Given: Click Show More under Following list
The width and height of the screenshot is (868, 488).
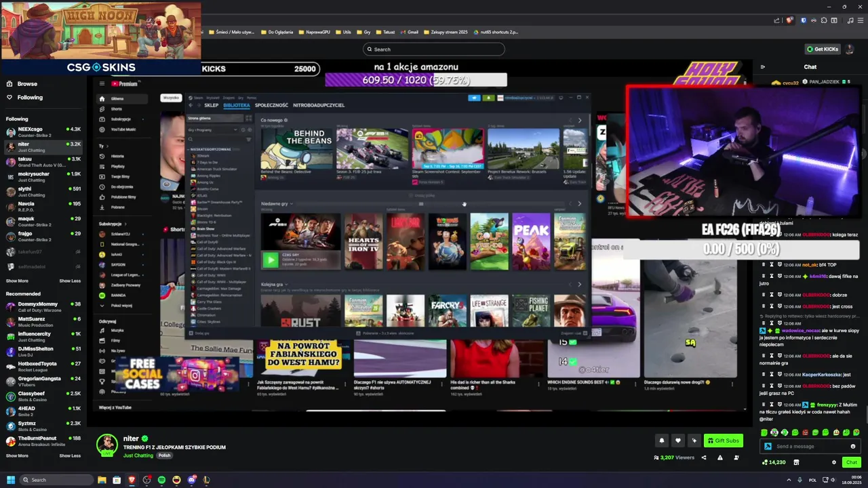Looking at the screenshot, I should (x=18, y=281).
